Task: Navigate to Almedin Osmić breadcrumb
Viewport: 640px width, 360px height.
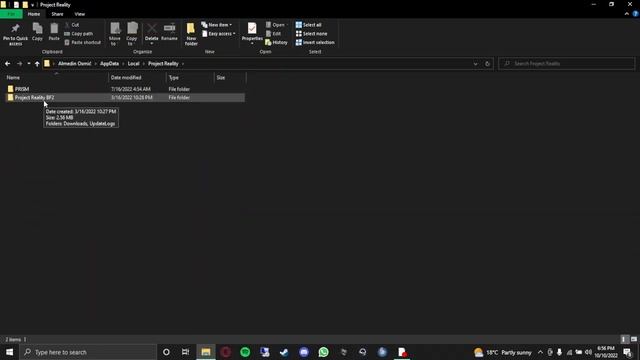Action: 75,64
